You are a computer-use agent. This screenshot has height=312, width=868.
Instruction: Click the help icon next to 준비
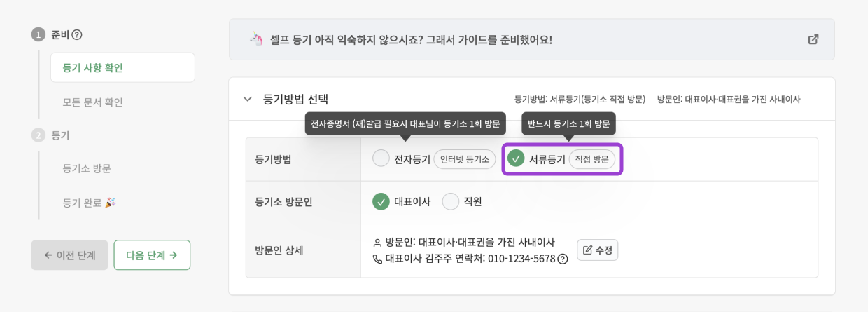point(77,34)
